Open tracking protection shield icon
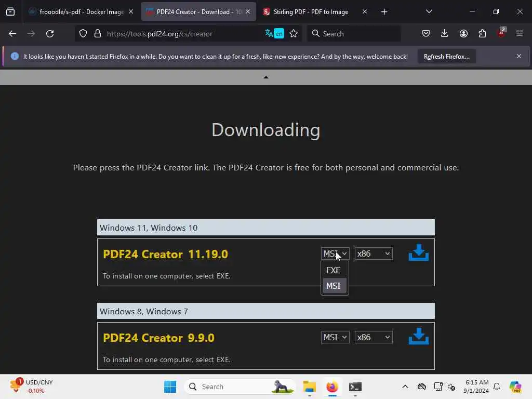532x399 pixels. [83, 34]
